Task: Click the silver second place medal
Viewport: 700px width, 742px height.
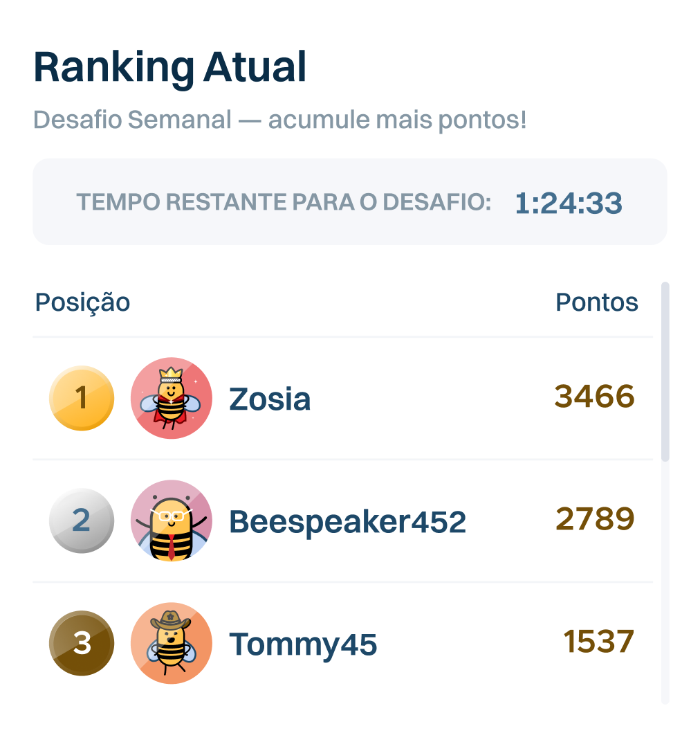Action: coord(82,521)
